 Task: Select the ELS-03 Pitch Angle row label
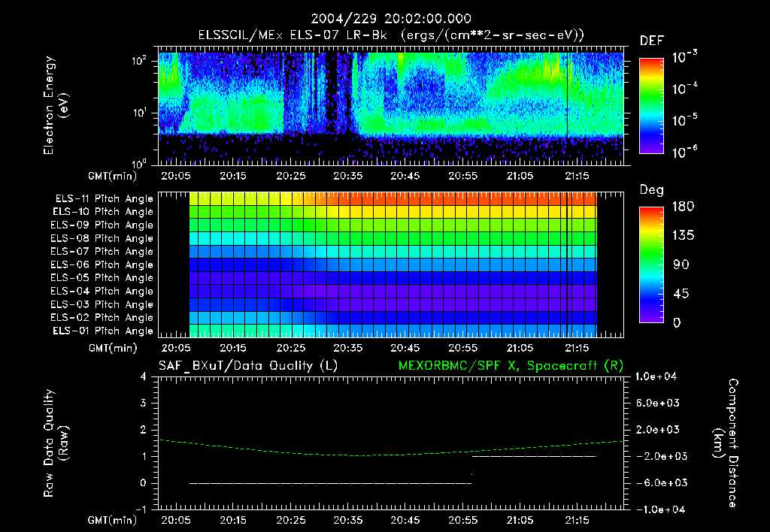tap(102, 304)
